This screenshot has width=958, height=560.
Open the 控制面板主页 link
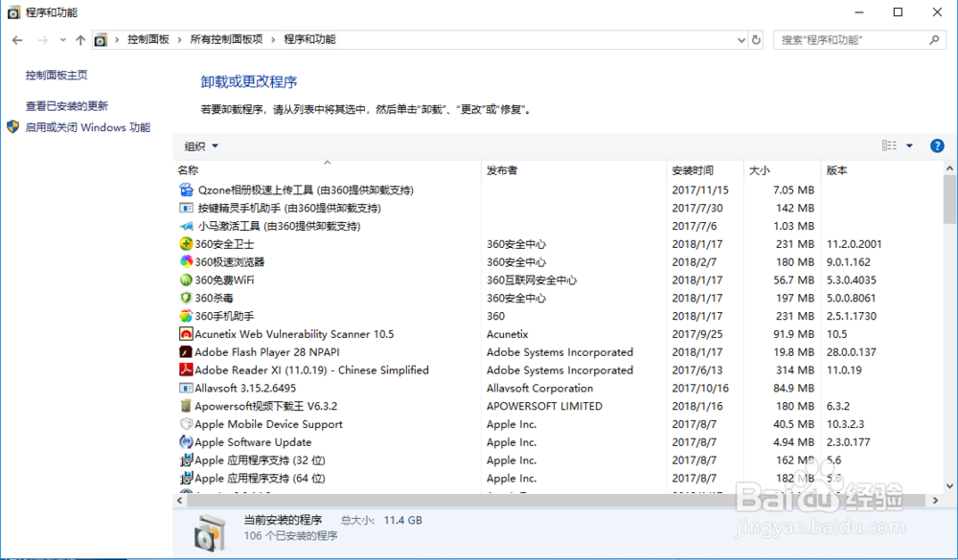coord(57,75)
